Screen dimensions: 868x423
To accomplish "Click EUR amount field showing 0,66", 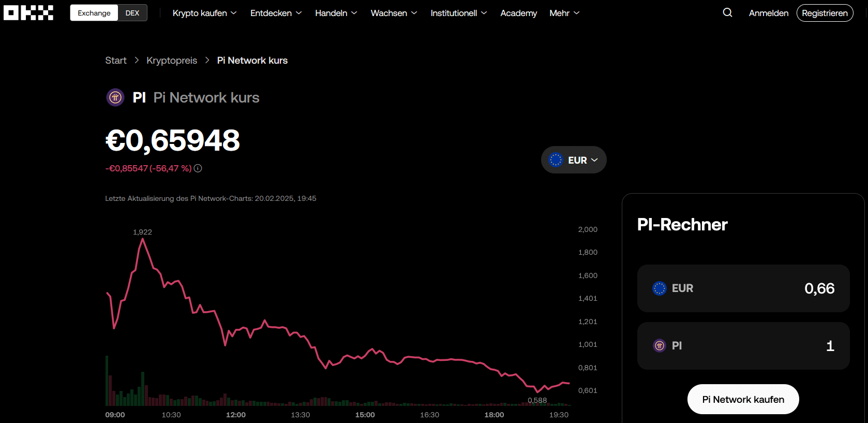I will click(x=743, y=288).
